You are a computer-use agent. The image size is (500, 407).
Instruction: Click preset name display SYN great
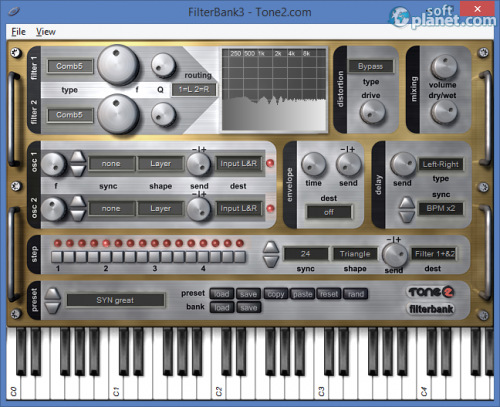[116, 300]
